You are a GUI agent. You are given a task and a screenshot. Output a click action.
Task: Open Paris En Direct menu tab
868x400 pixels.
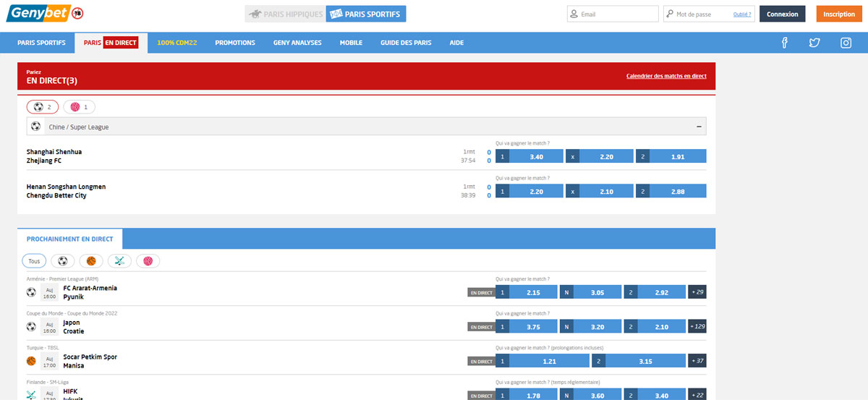click(x=111, y=43)
